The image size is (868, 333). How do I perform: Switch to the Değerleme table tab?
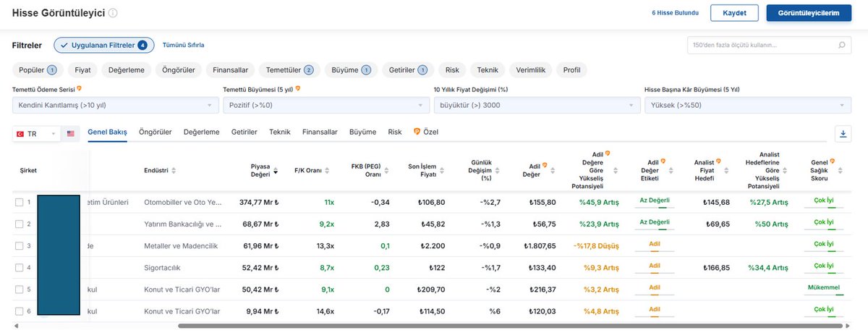(201, 132)
